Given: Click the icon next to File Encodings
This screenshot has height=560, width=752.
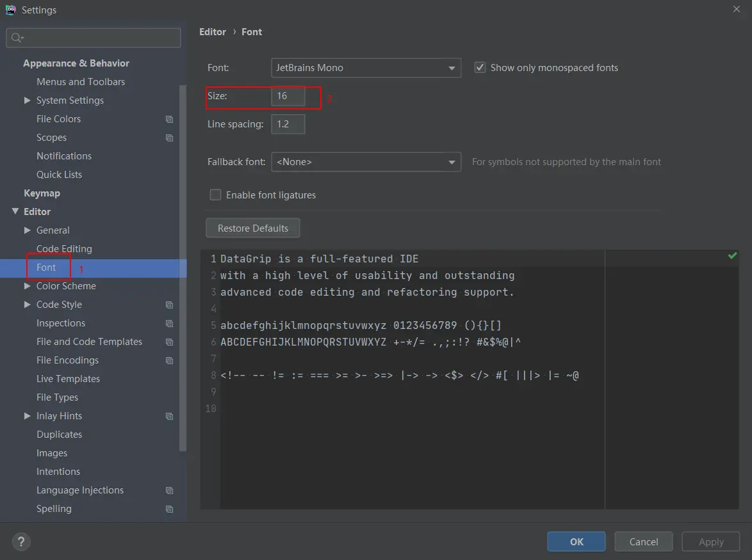Looking at the screenshot, I should pos(169,361).
